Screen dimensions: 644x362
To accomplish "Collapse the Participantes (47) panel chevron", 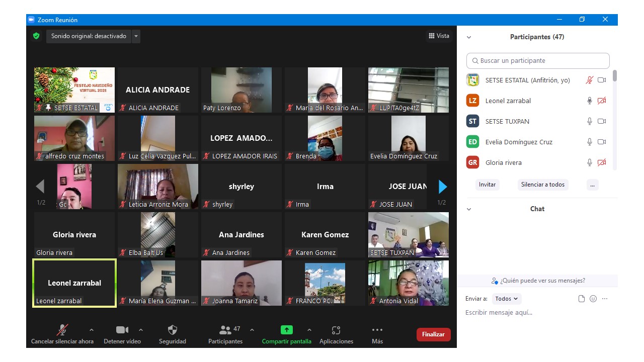I will tap(469, 37).
